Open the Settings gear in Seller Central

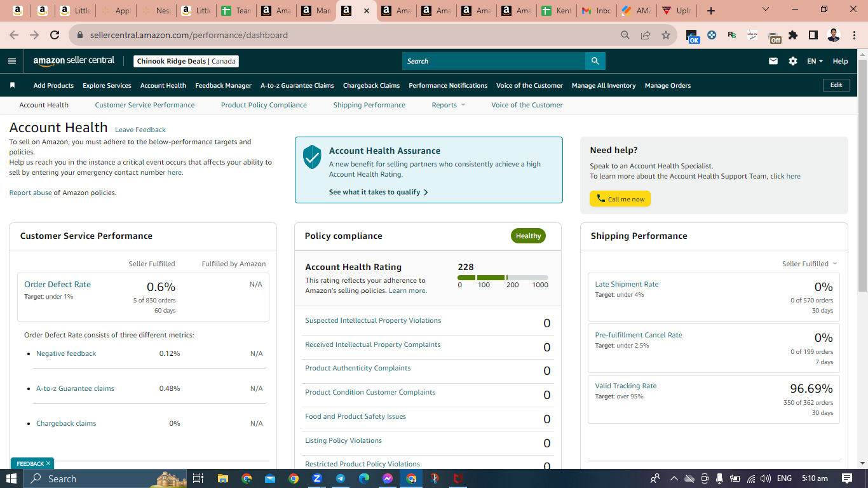793,61
